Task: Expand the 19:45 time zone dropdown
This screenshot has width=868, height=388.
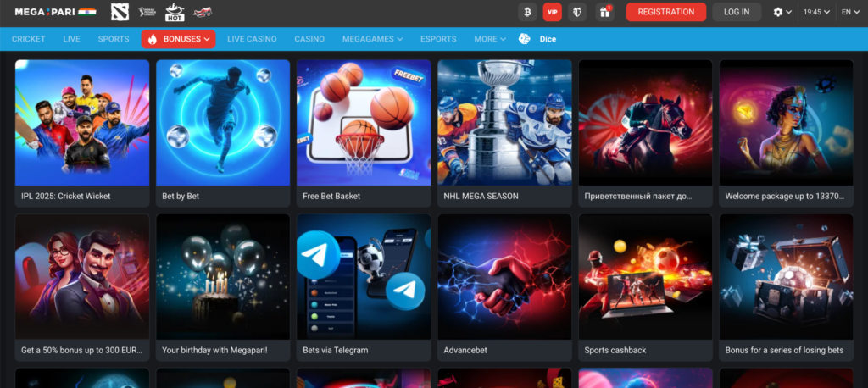Action: [816, 12]
